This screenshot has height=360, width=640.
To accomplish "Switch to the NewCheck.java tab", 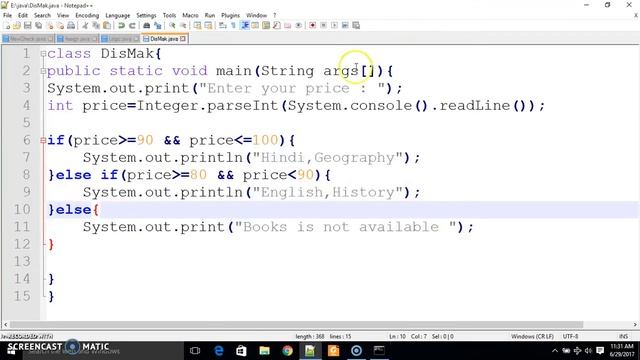I will pyautogui.click(x=27, y=39).
